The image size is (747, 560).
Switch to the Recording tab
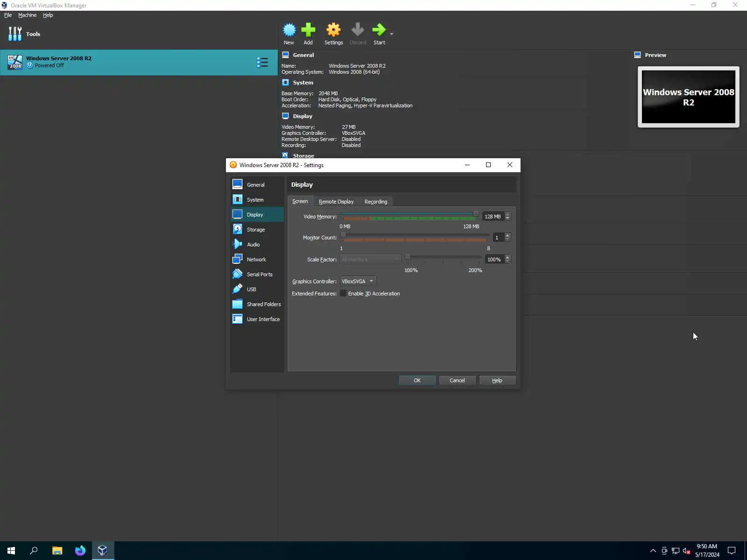point(376,202)
